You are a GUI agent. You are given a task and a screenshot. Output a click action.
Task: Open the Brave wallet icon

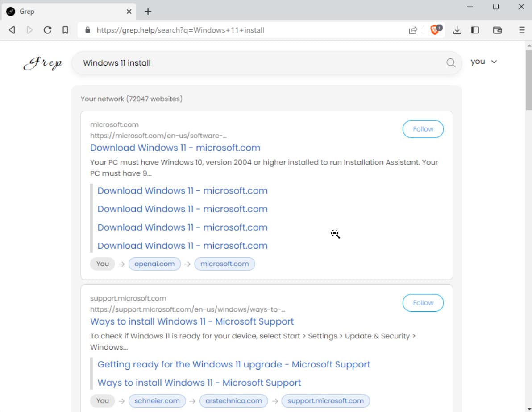point(497,30)
